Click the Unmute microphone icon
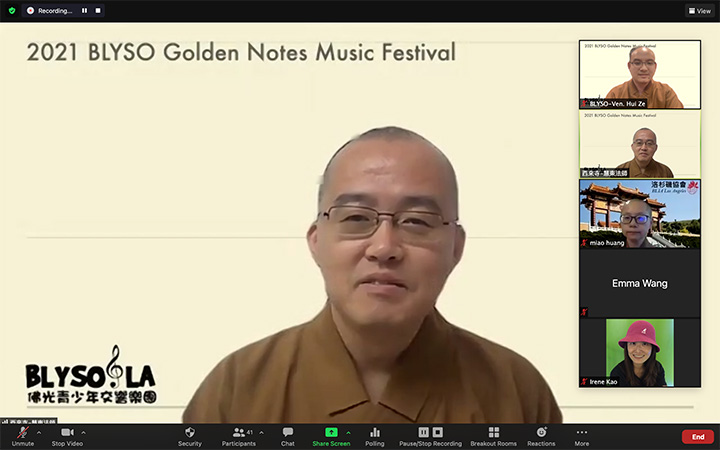Screen dimensions: 720x450 pyautogui.click(x=22, y=433)
